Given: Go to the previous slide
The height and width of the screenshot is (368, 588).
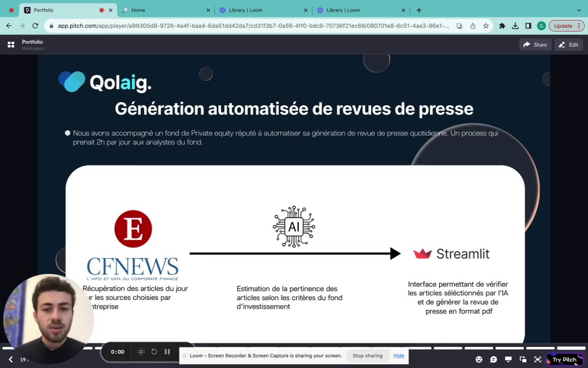Looking at the screenshot, I should (11, 359).
